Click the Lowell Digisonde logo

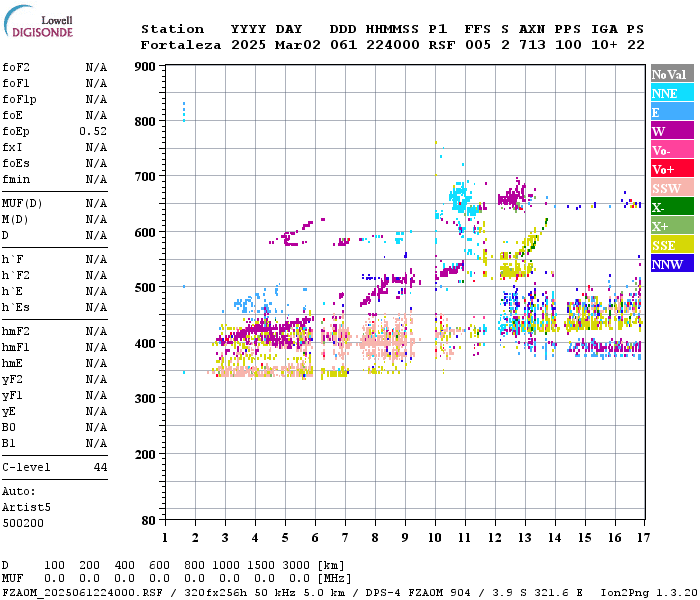point(38,22)
